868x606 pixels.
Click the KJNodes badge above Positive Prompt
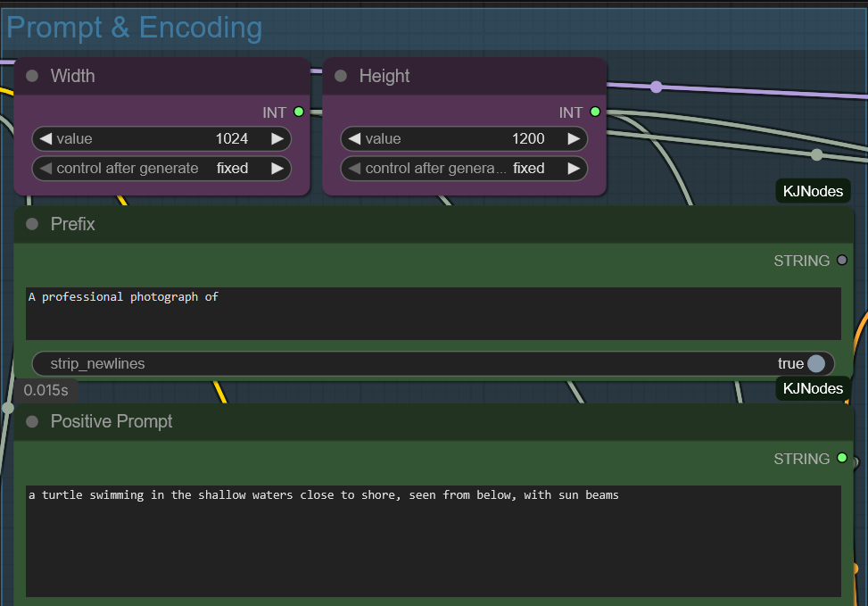point(812,388)
